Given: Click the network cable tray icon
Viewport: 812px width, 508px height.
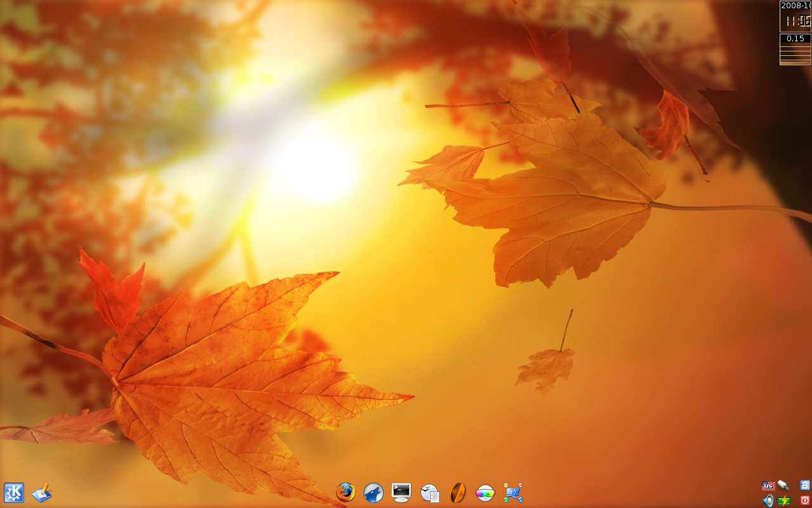Looking at the screenshot, I should (x=783, y=485).
